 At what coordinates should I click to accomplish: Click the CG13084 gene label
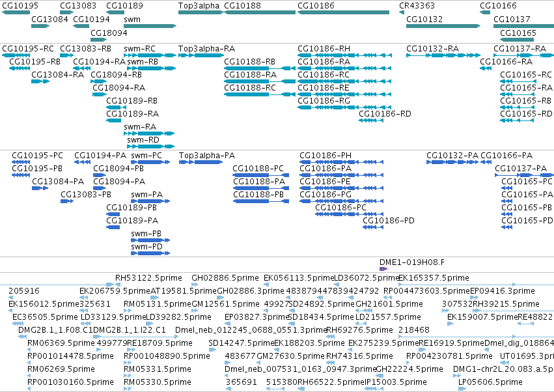(x=50, y=19)
